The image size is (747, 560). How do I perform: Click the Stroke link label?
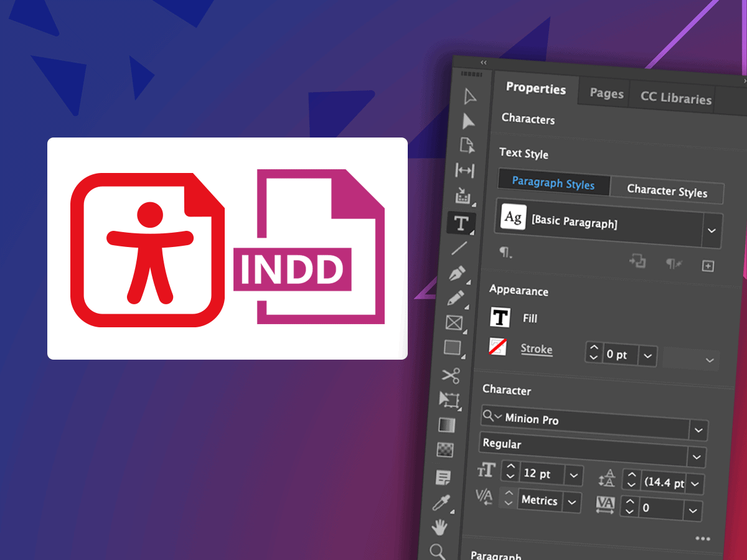(537, 349)
